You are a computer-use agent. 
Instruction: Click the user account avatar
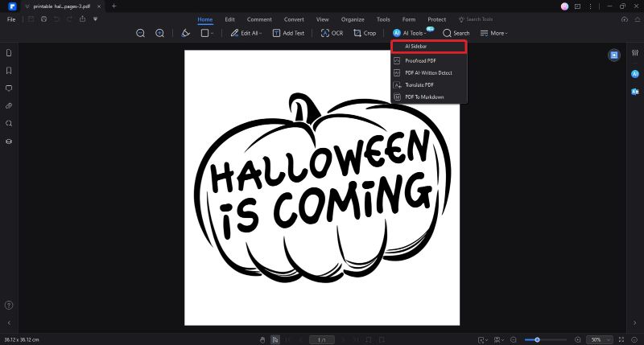pyautogui.click(x=565, y=6)
